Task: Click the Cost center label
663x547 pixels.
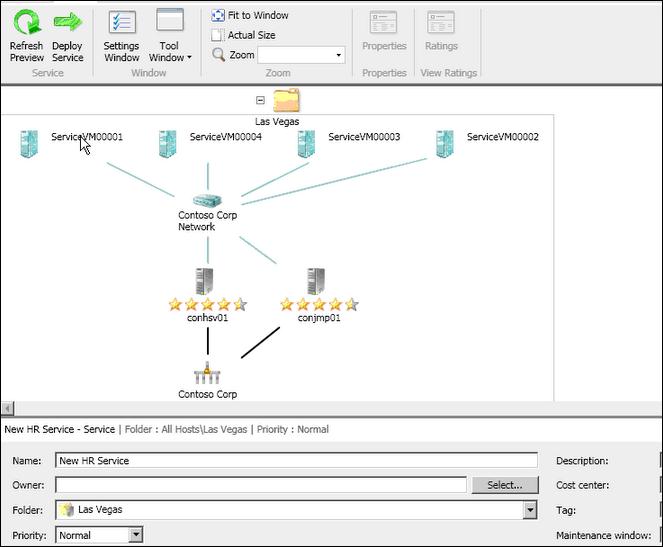Action: tap(583, 485)
